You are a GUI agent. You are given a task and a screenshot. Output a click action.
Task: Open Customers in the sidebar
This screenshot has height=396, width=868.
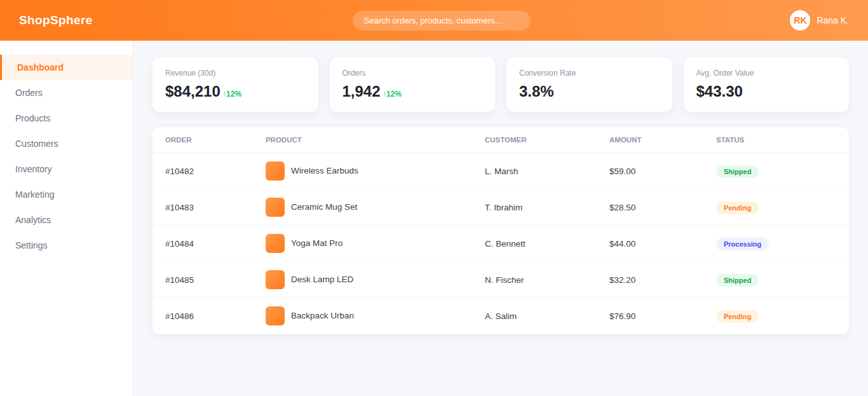[x=66, y=144]
